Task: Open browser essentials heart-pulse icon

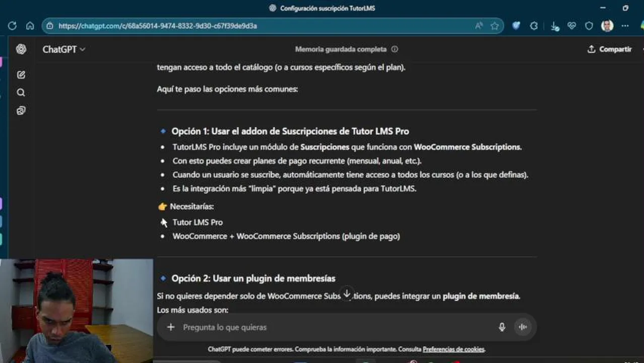Action: coord(571,26)
